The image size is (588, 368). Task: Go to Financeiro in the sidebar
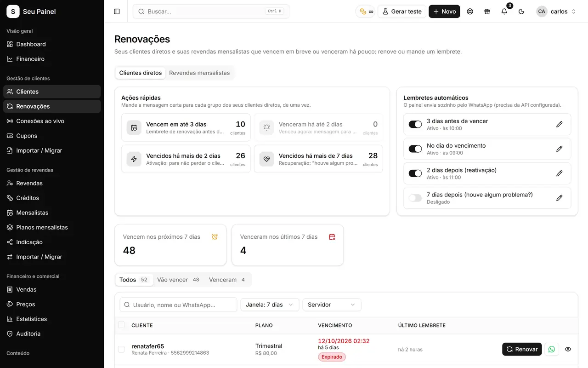[x=52, y=59]
